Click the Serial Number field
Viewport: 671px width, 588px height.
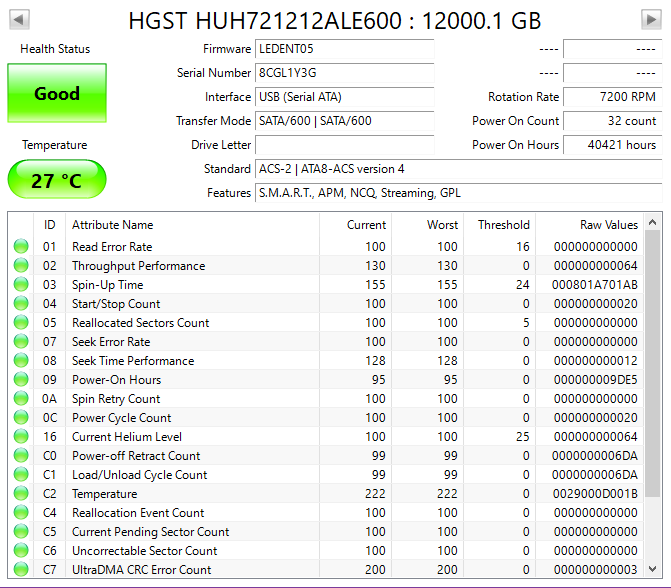click(344, 73)
